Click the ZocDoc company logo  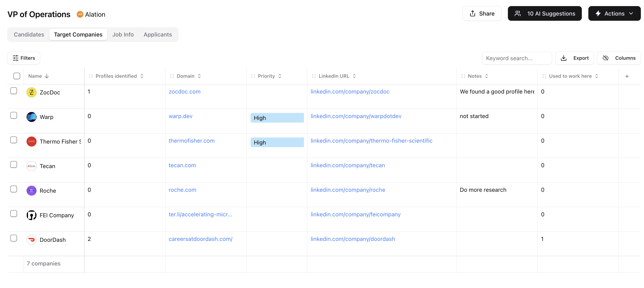[32, 92]
